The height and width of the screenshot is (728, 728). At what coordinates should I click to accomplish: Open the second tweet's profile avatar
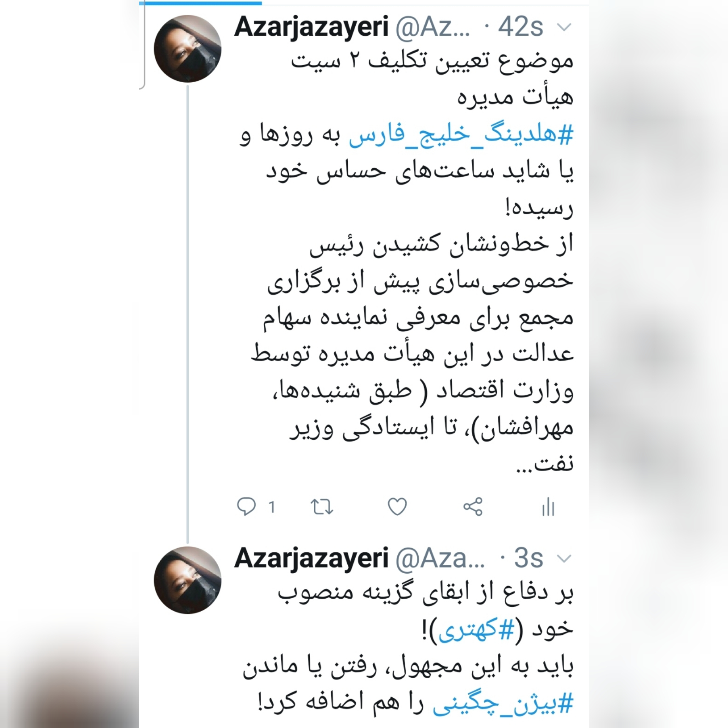[188, 580]
